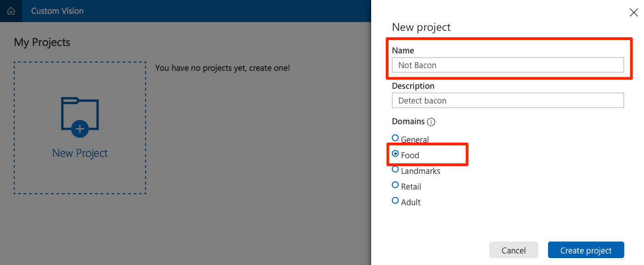Click the Name field label
Screen dimensions: 644x265
coord(403,51)
